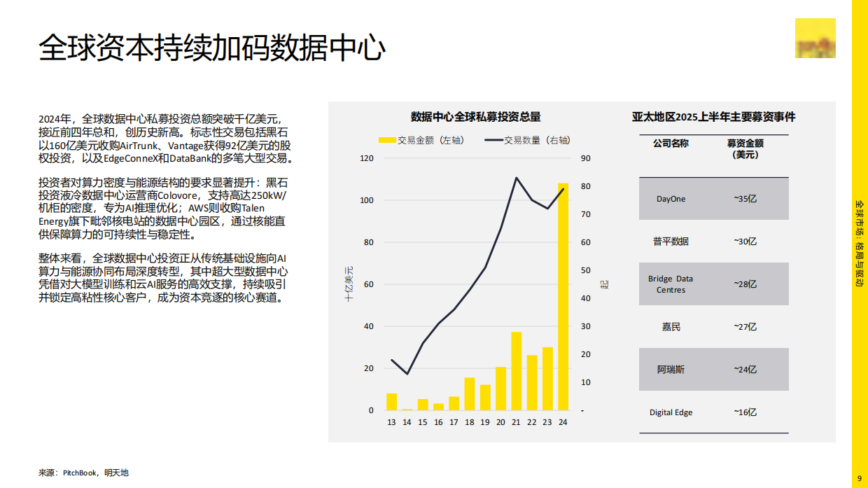This screenshot has width=868, height=488.
Task: Select the yellow legend swatch for 交易金额
Action: pyautogui.click(x=386, y=140)
